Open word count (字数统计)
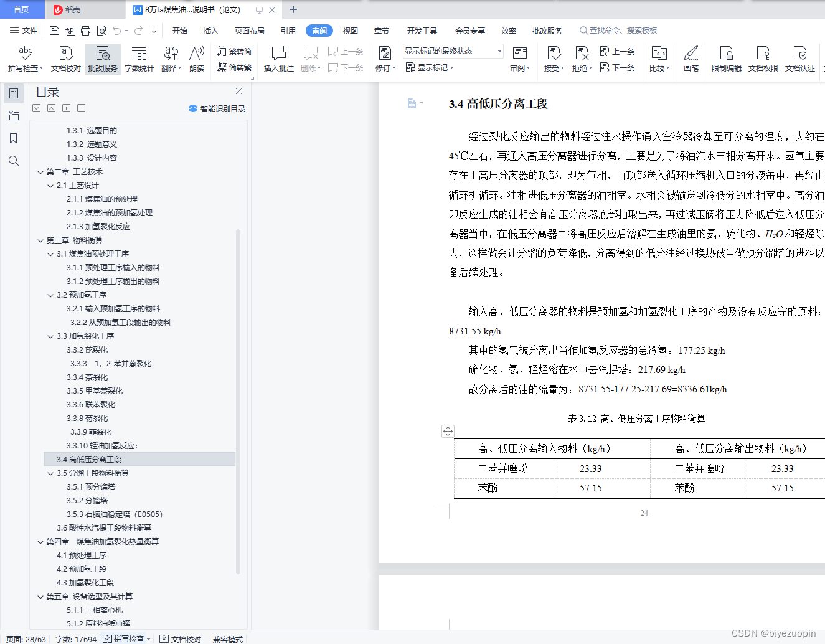The image size is (825, 644). pos(139,59)
